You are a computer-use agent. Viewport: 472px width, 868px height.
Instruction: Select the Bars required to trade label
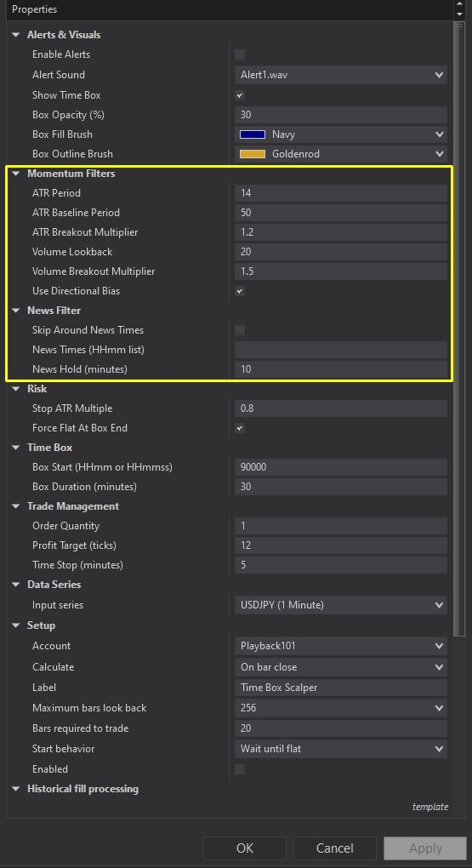point(80,728)
